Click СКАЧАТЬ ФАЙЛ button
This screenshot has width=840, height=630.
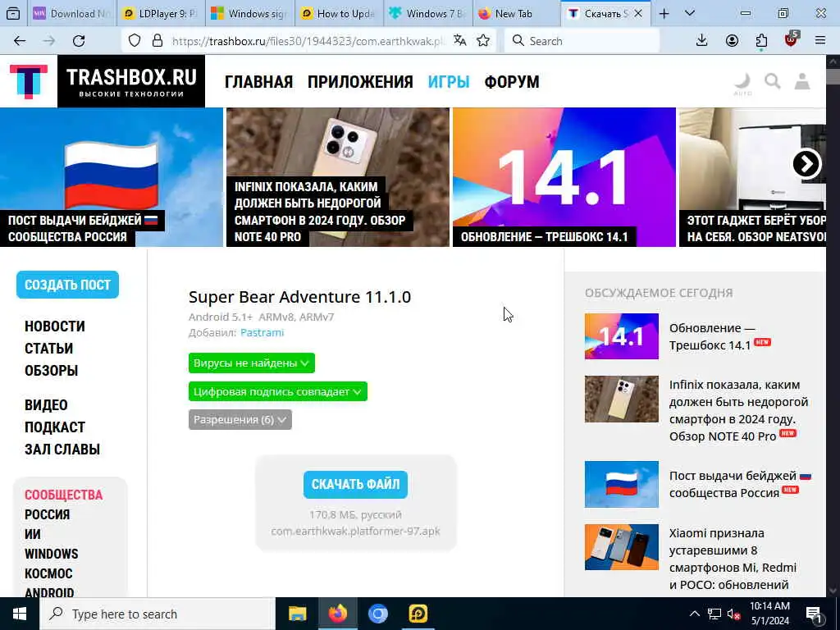pos(356,484)
